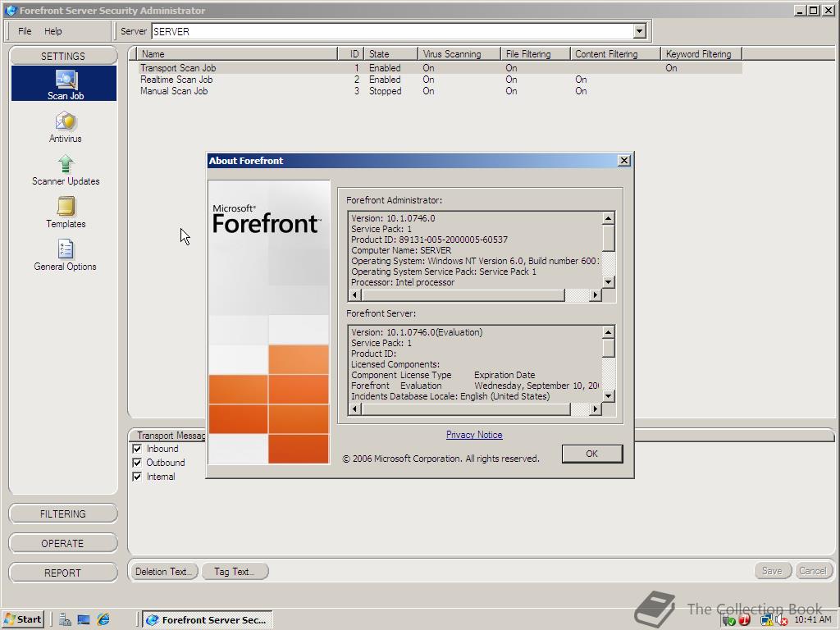Click Forefront Administrator vertical scrollbar thumb
Image resolution: width=840 pixels, height=630 pixels.
tap(608, 237)
